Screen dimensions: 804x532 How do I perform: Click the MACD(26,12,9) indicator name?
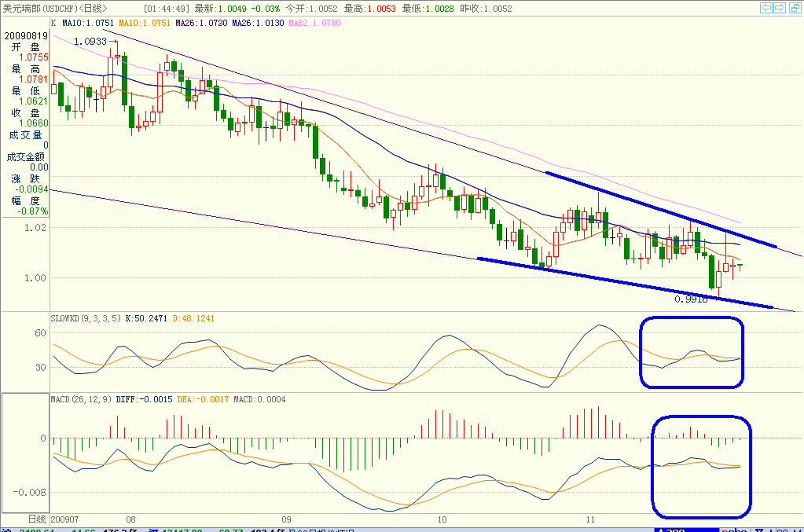coord(81,400)
